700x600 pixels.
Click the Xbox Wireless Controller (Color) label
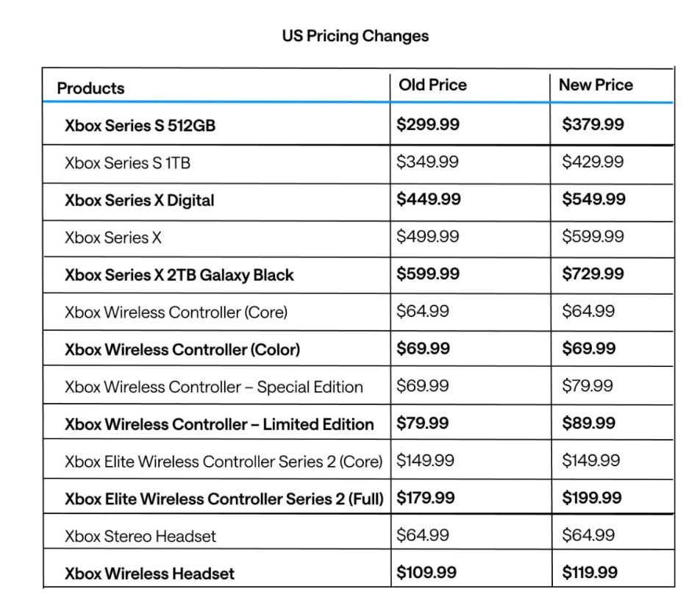coord(182,349)
